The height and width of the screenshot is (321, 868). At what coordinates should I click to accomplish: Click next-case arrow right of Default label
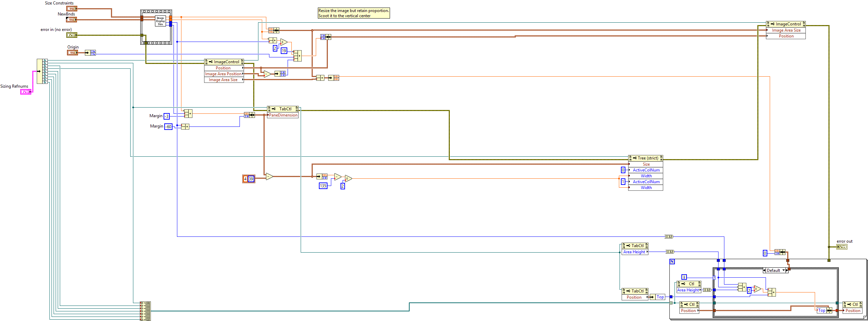click(787, 270)
